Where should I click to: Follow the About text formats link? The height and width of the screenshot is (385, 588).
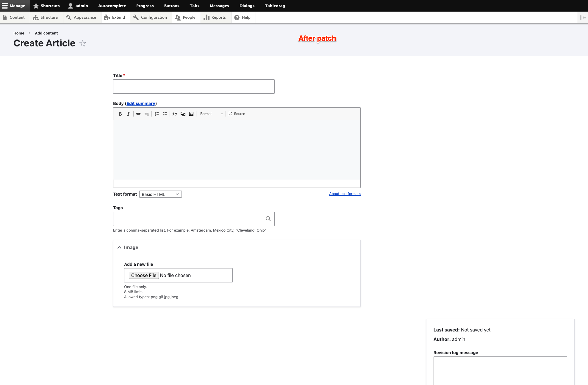(x=345, y=194)
